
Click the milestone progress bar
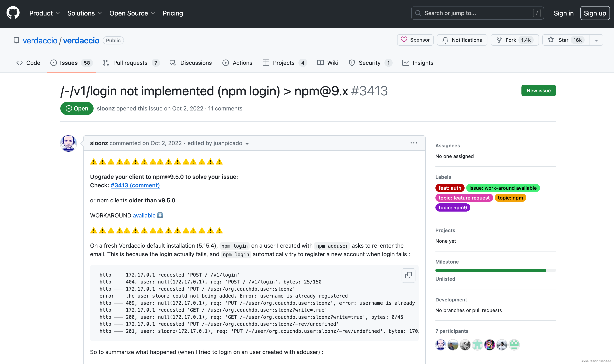[x=496, y=270]
